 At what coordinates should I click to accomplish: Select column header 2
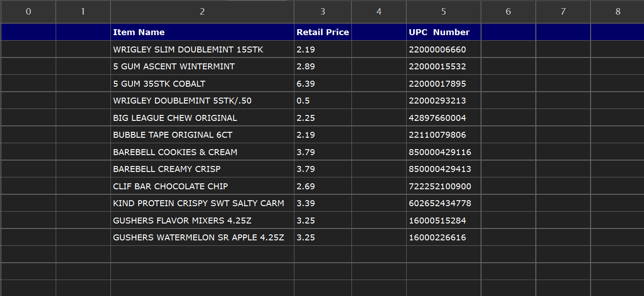[202, 12]
